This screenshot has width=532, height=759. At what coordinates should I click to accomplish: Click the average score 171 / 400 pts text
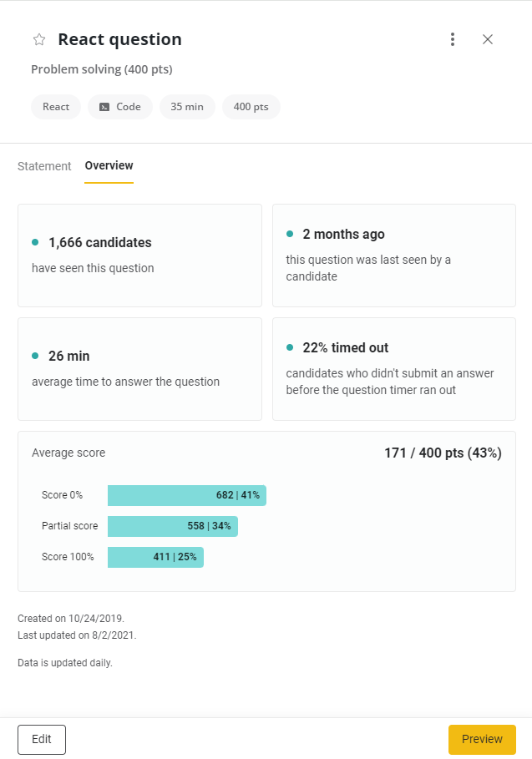click(x=443, y=453)
